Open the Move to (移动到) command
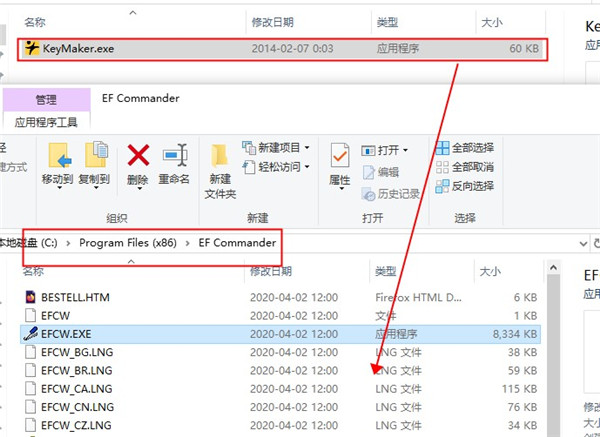 57,165
